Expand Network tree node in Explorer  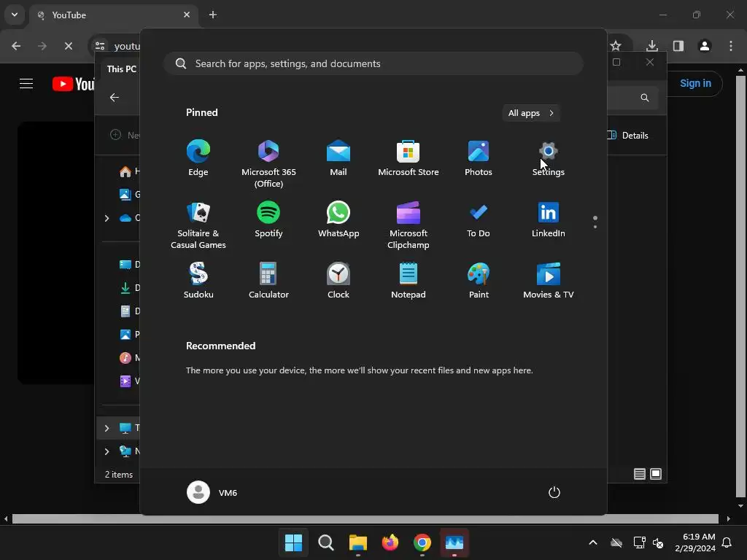(107, 451)
